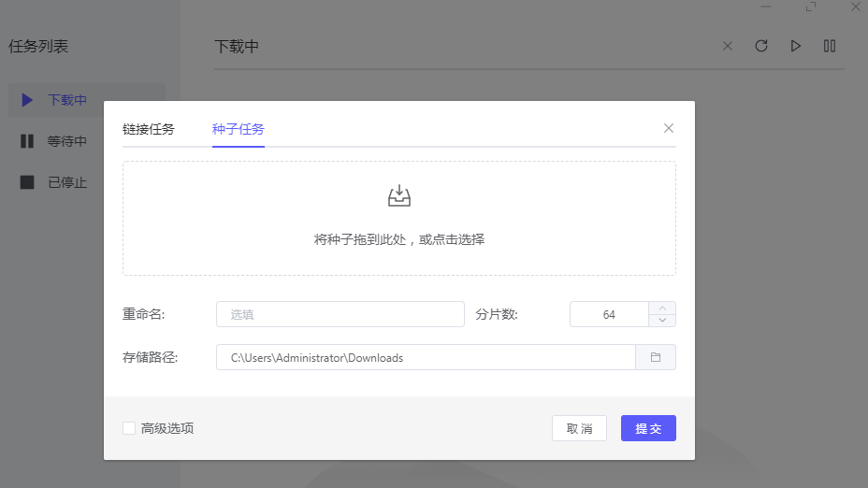Close the application window
The image size is (868, 488).
point(856,7)
